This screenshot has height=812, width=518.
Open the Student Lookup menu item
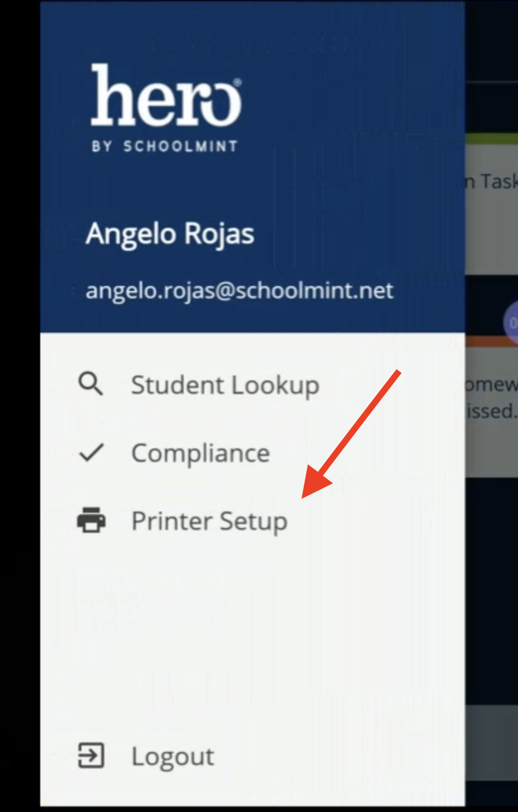click(x=225, y=385)
